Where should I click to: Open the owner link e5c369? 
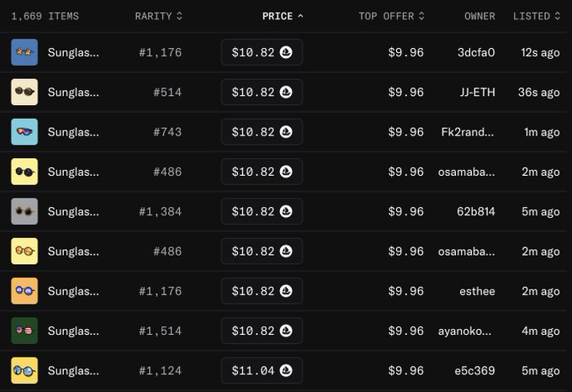475,371
